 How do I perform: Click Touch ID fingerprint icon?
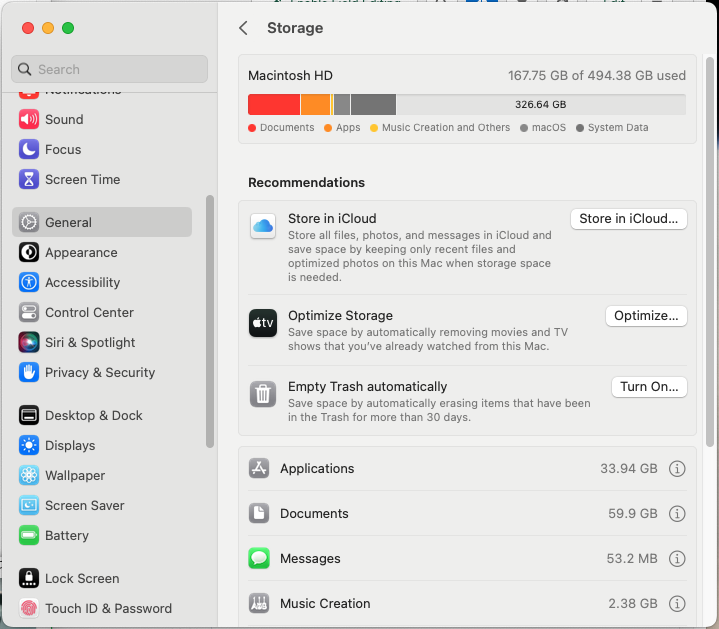(x=28, y=608)
